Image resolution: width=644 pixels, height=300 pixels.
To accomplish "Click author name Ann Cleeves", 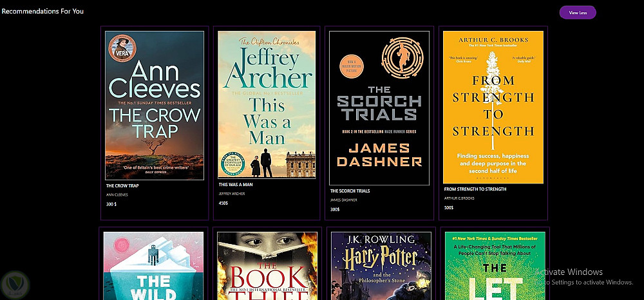I will click(117, 195).
